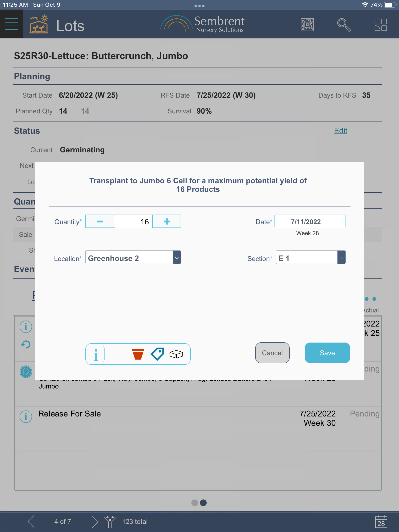Increase quantity with plus button
This screenshot has height=532, width=399.
click(x=167, y=221)
